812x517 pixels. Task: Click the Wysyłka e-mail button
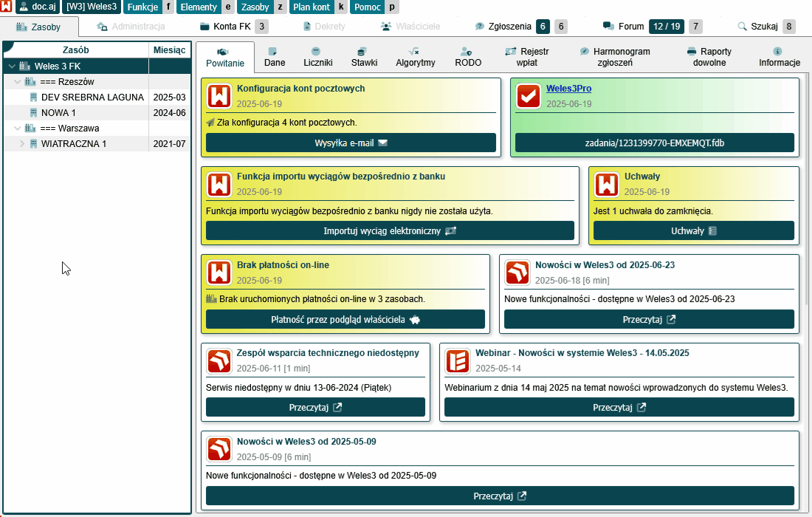[351, 143]
